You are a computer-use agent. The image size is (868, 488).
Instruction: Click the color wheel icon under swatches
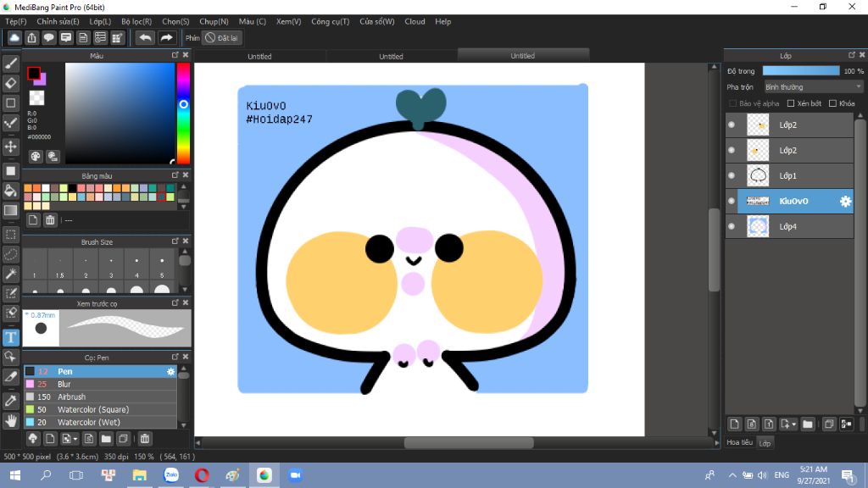36,157
